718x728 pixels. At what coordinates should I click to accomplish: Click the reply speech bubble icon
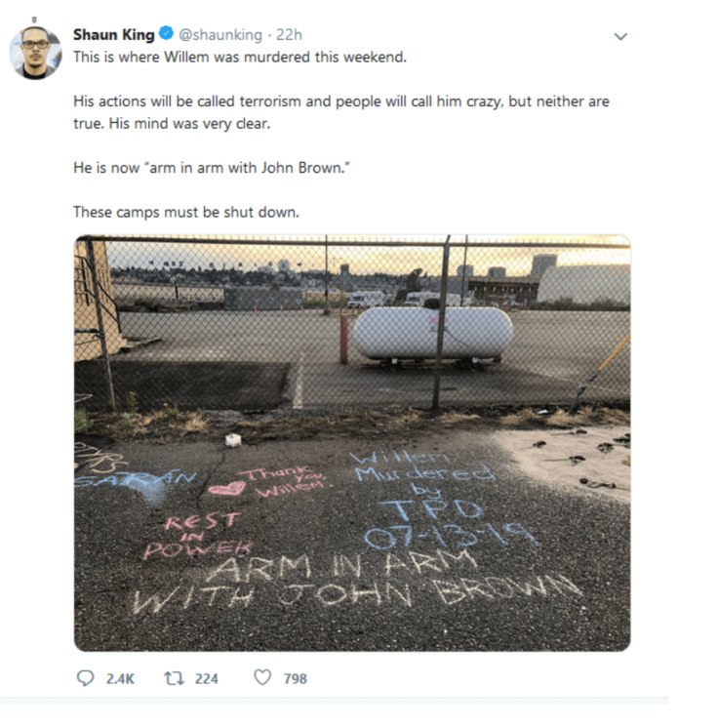pyautogui.click(x=86, y=678)
